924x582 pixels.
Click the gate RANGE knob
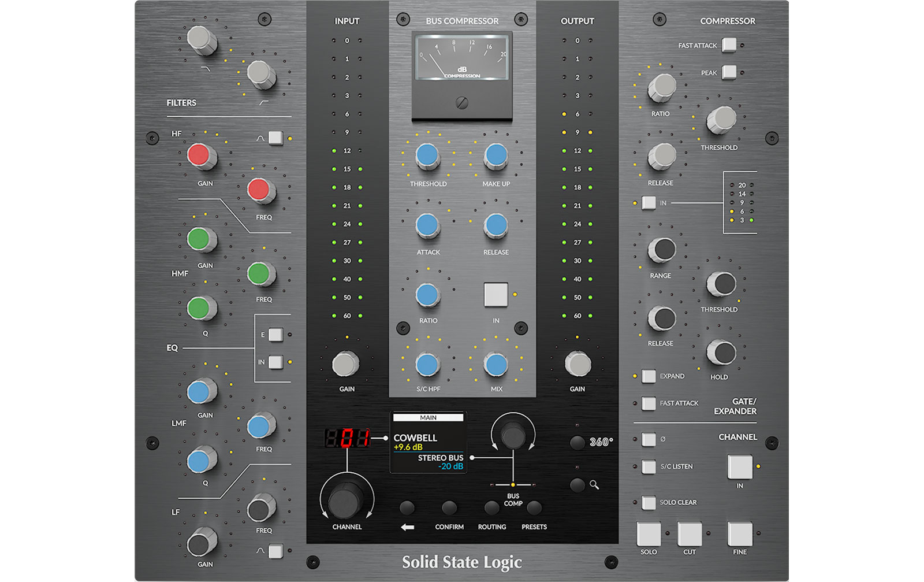(662, 250)
